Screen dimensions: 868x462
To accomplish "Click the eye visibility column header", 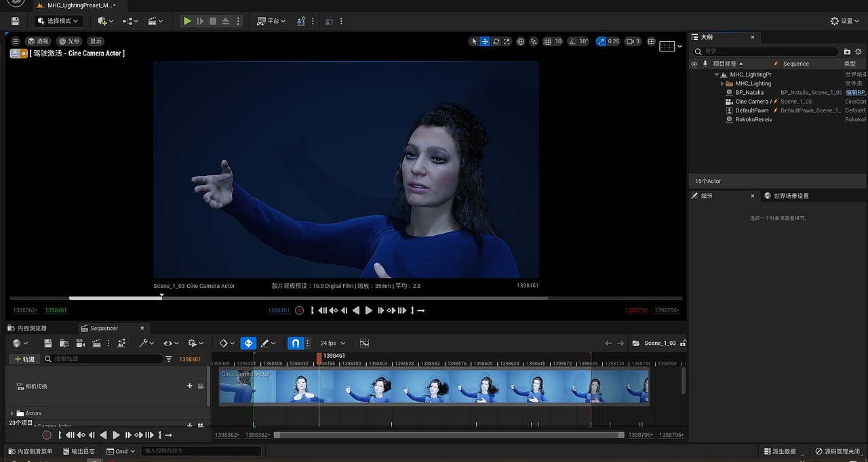I will coord(694,64).
